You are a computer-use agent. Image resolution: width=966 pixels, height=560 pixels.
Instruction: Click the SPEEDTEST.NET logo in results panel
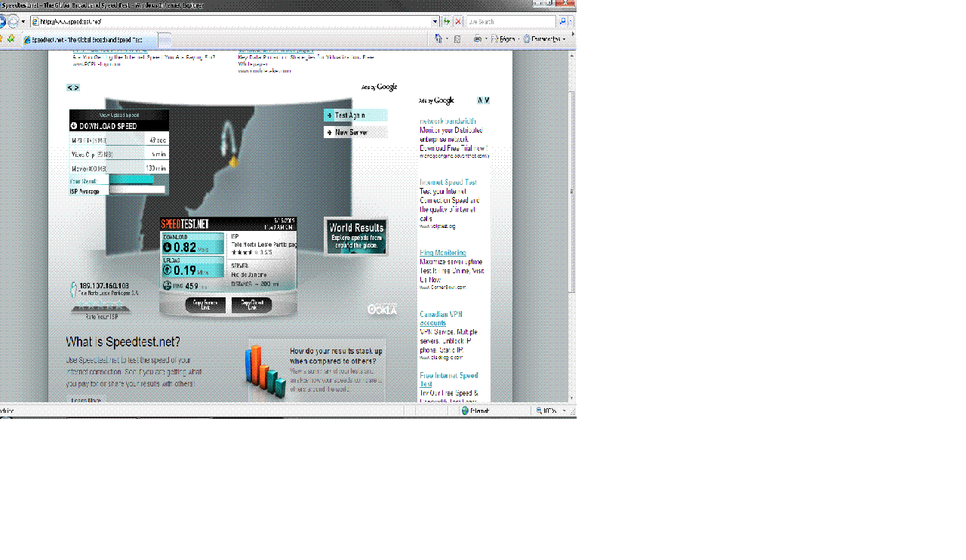(x=184, y=224)
